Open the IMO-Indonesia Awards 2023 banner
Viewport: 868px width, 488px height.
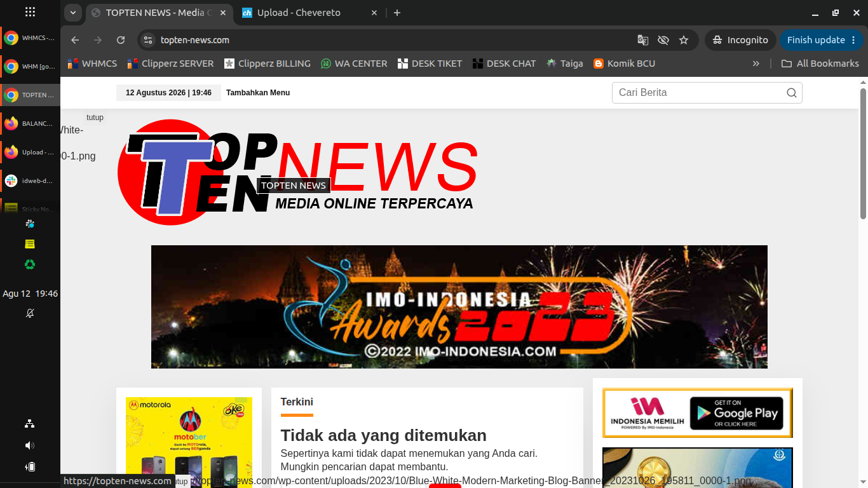click(x=459, y=307)
